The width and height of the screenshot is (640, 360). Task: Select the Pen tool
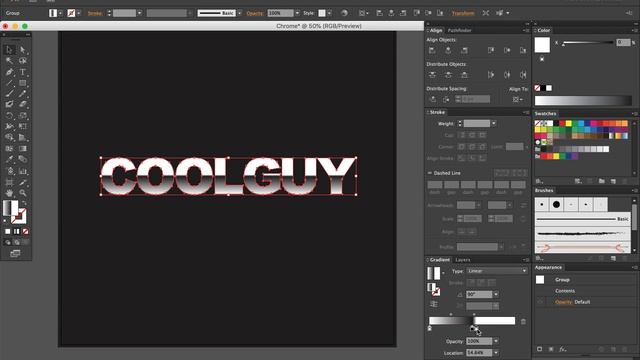pyautogui.click(x=9, y=72)
